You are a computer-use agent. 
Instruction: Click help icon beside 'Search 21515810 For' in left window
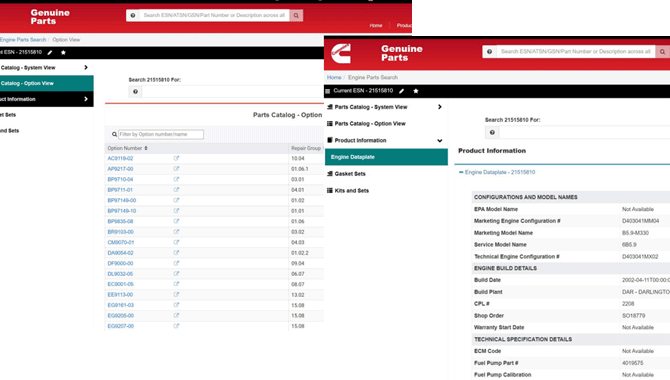point(135,91)
